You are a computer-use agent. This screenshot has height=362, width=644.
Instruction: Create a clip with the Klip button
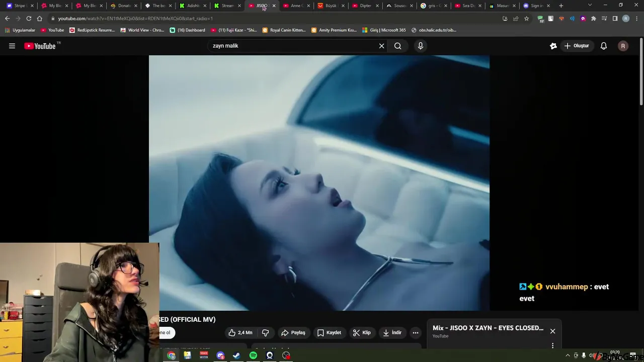pyautogui.click(x=362, y=332)
